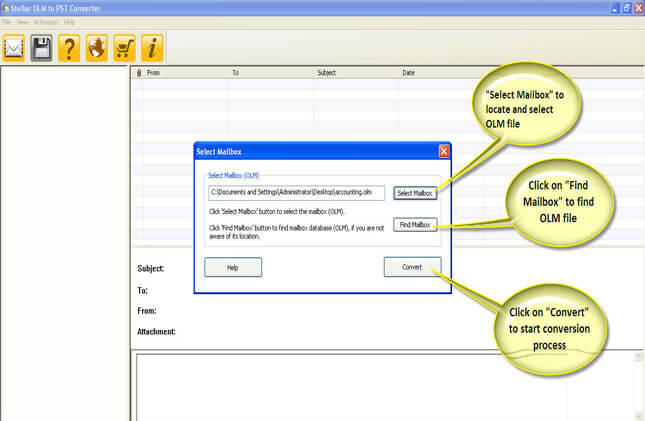Click the Select Mailbox button in dialog
This screenshot has height=421, width=645.
(415, 193)
